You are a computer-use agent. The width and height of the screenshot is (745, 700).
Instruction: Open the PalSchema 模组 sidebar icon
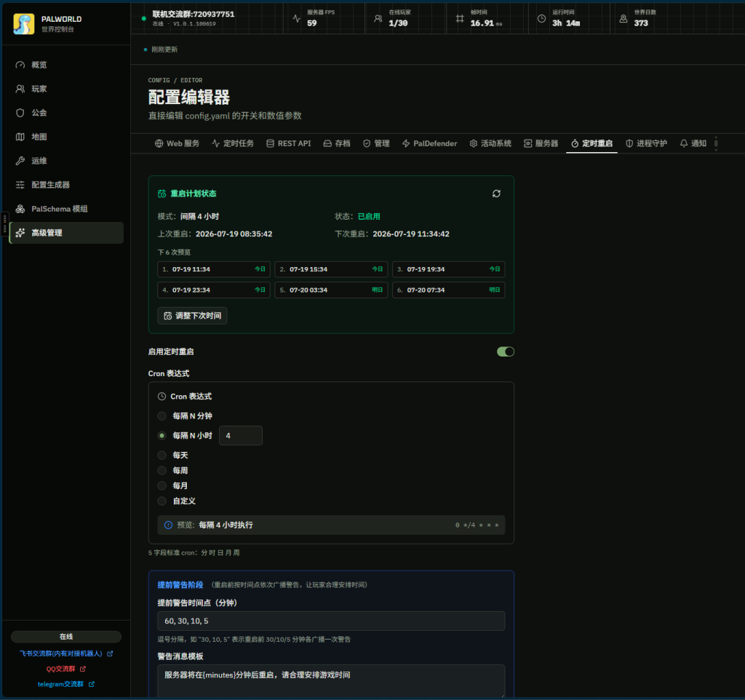[x=20, y=209]
